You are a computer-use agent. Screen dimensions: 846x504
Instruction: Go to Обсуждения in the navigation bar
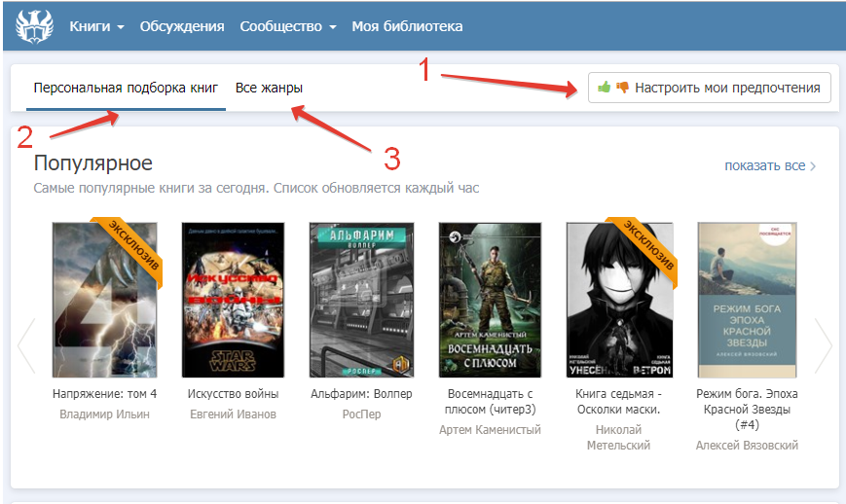click(182, 26)
